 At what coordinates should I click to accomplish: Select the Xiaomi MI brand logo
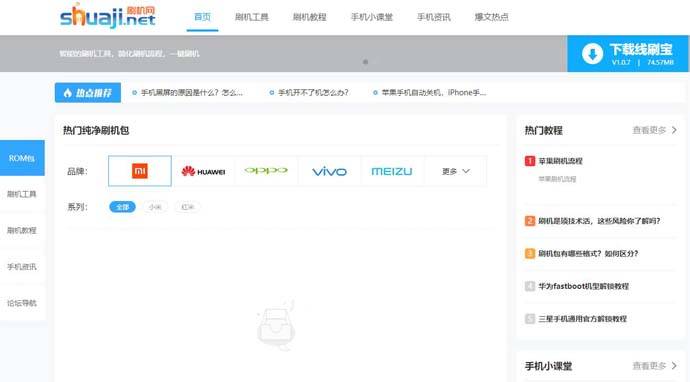coord(140,171)
